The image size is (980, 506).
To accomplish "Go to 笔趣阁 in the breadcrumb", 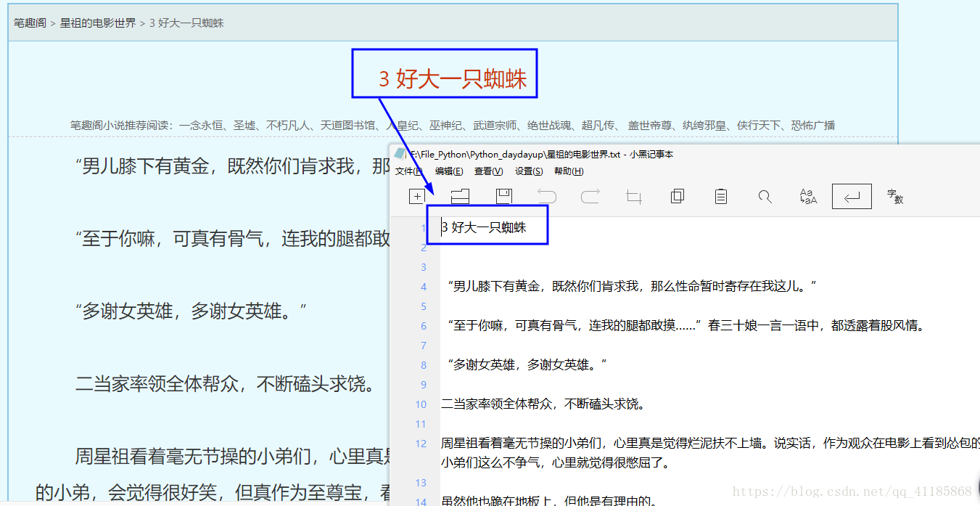I will (30, 23).
